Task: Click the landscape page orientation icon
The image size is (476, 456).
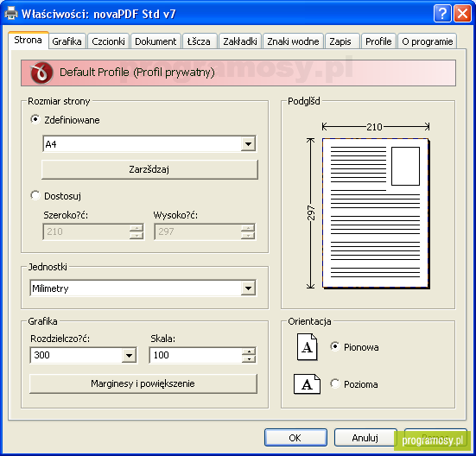Action: coord(307,383)
